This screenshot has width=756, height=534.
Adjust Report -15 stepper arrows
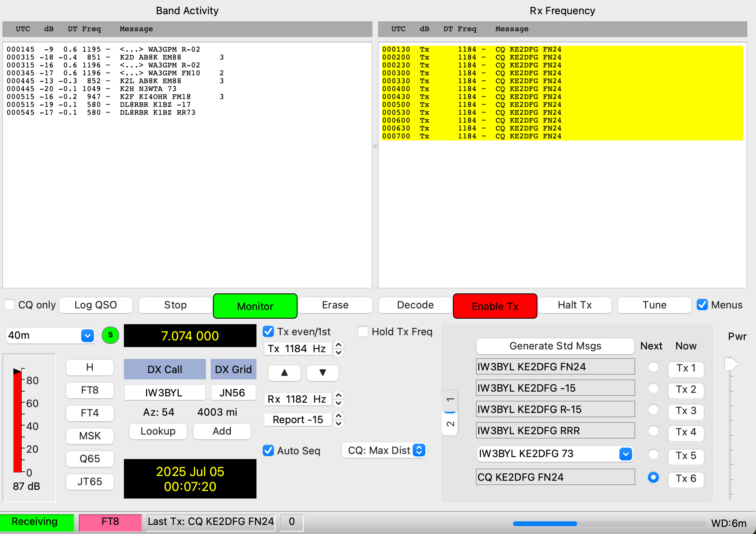tap(339, 420)
